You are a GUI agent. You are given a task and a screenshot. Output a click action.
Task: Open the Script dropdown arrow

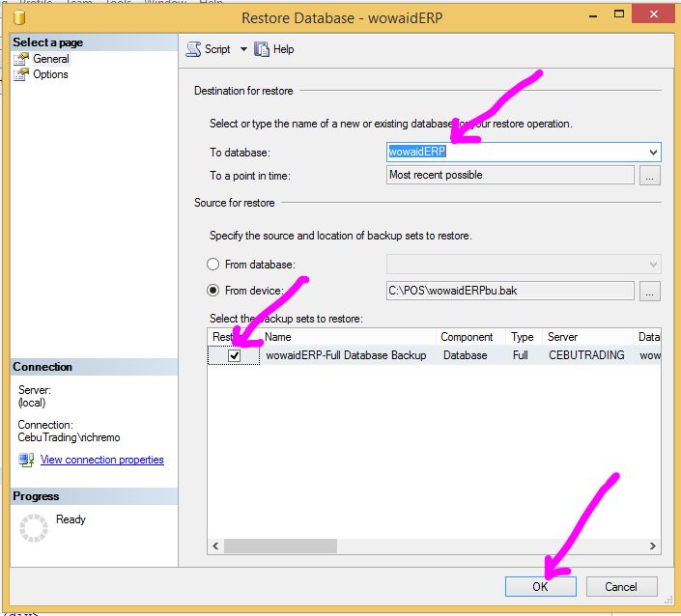(243, 49)
